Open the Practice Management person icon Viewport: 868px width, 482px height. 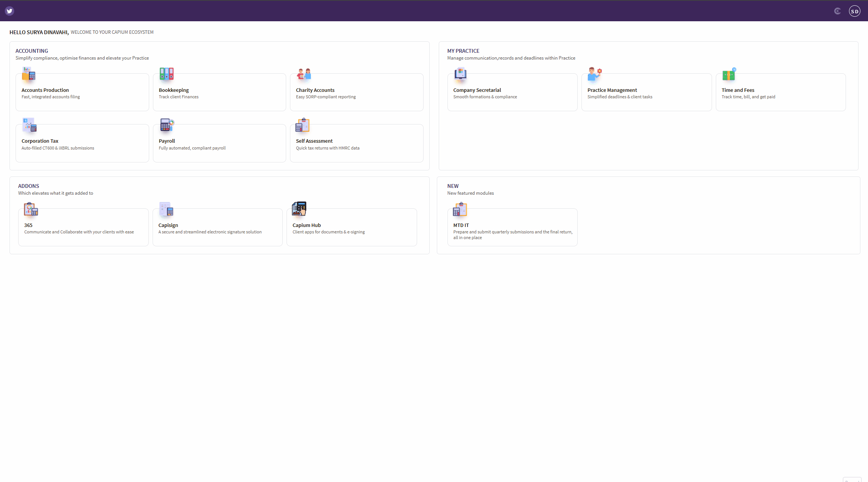(x=594, y=74)
